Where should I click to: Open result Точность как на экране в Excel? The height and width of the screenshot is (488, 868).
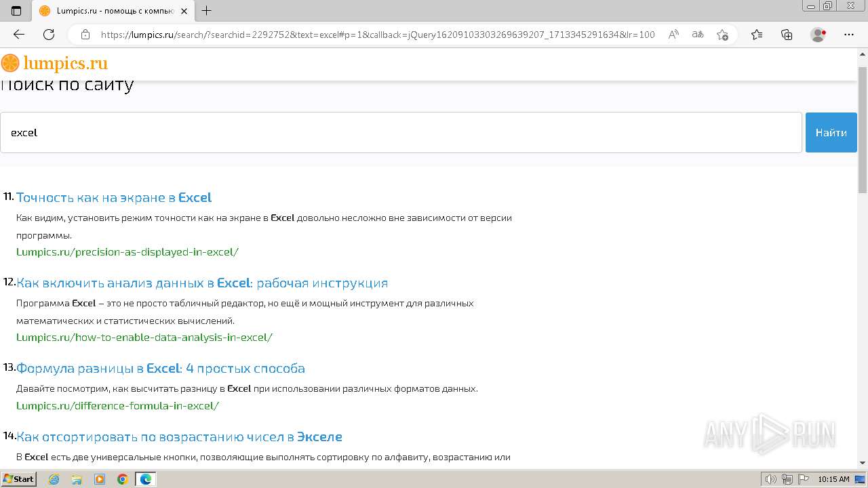tap(114, 197)
